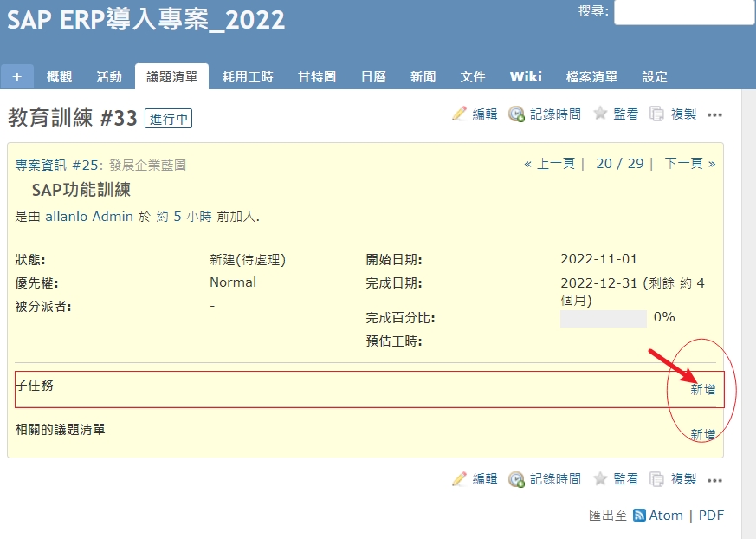Go to the 下一頁 next issue

(689, 164)
